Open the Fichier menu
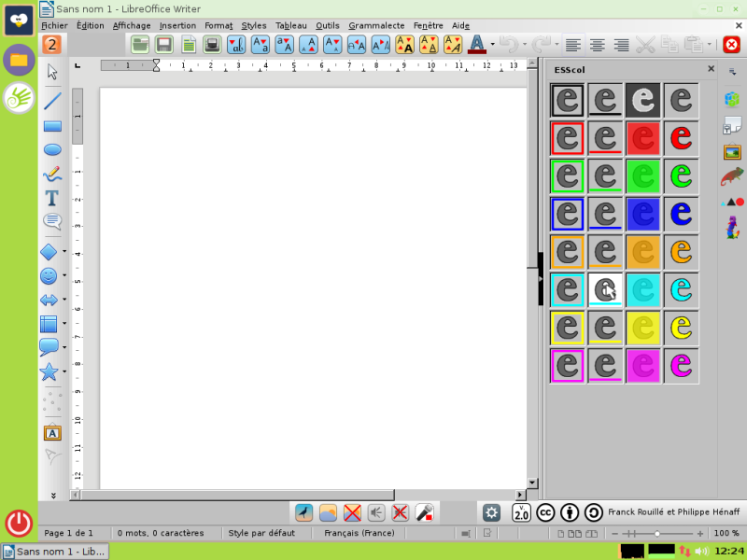 click(x=54, y=26)
